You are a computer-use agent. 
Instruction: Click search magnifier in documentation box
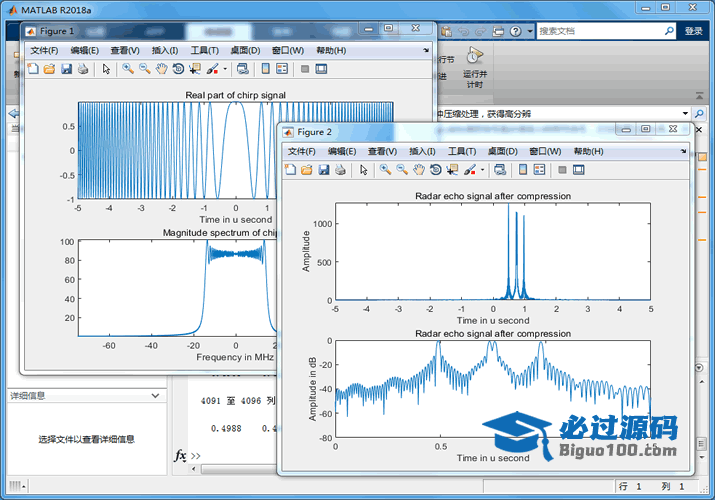coord(669,31)
